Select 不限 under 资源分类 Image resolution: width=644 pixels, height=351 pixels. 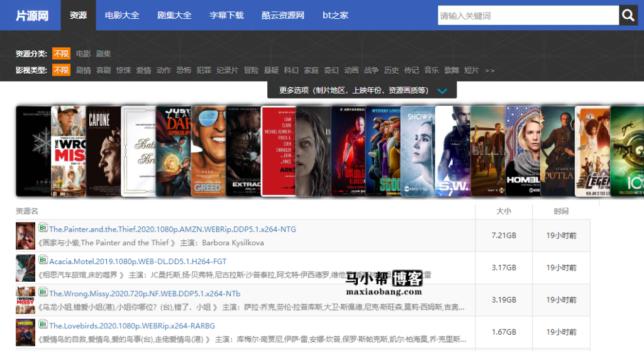tap(61, 53)
